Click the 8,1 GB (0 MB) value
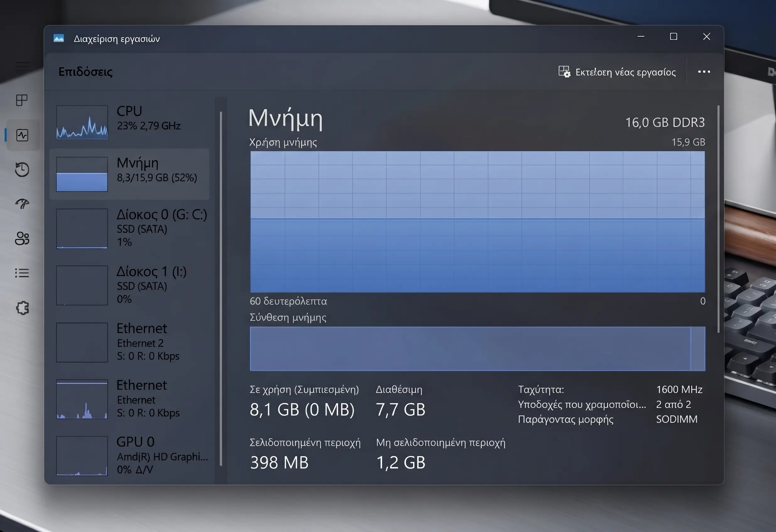 click(x=302, y=410)
